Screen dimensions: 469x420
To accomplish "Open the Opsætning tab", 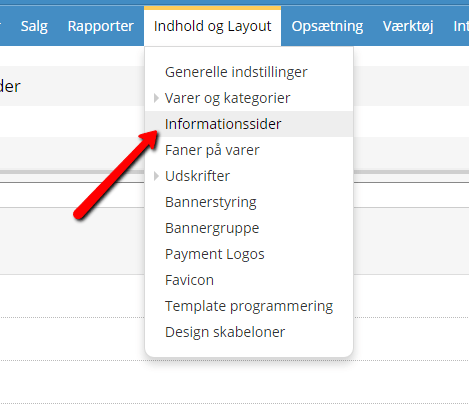I will 327,26.
